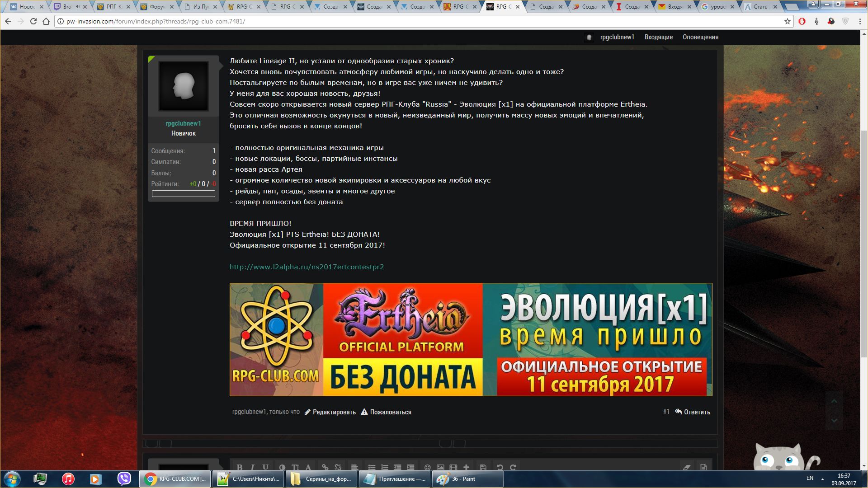
Task: Open the l2alpha.ru contest link
Action: point(307,267)
